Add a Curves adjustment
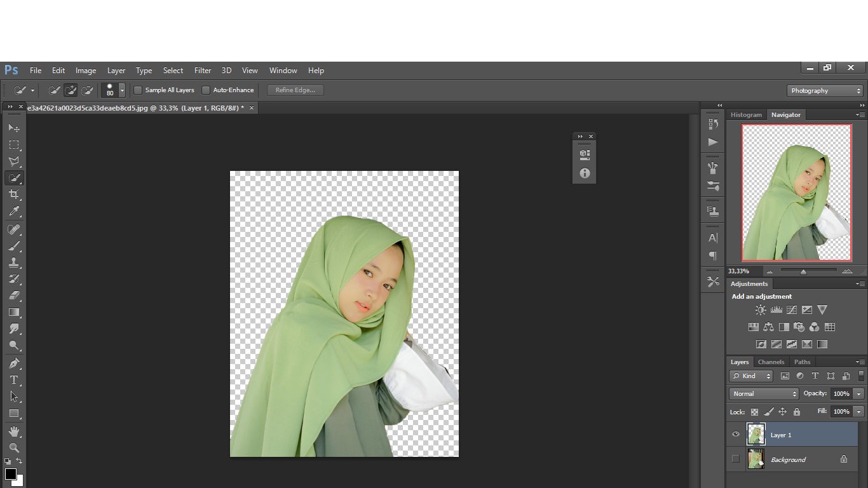Screen dimensions: 868x488 [x=791, y=310]
